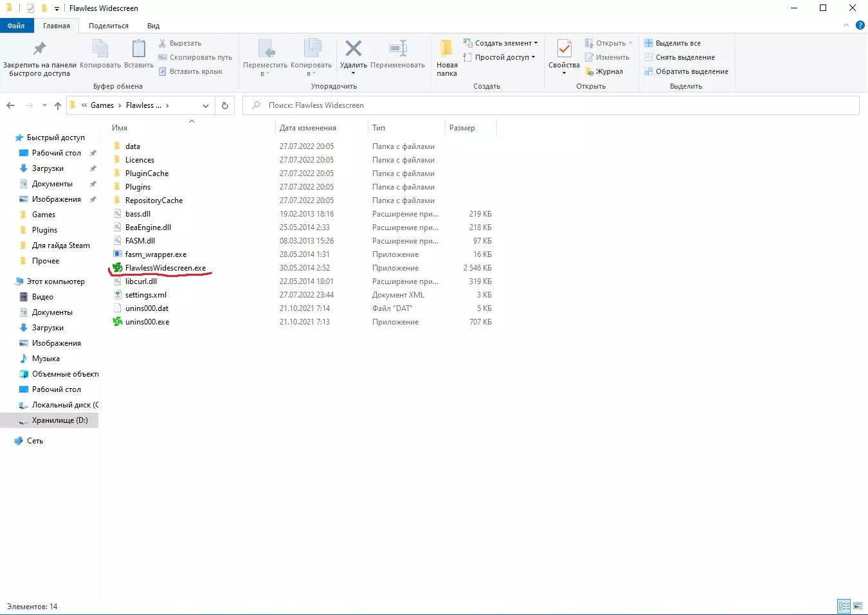
Task: Pin folder to Quick Access panel
Action: tap(40, 58)
